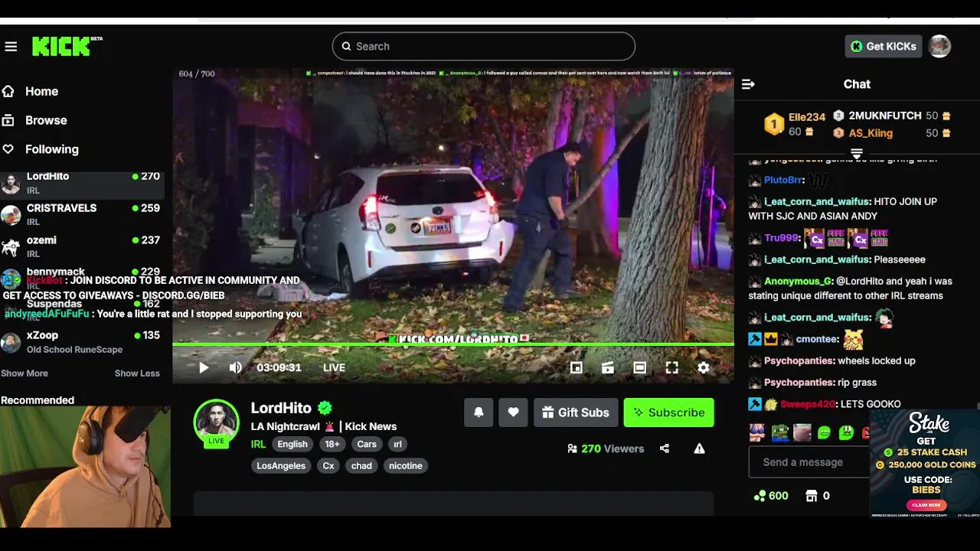Viewport: 980px width, 551px height.
Task: Select the nicotine tag
Action: coord(406,465)
